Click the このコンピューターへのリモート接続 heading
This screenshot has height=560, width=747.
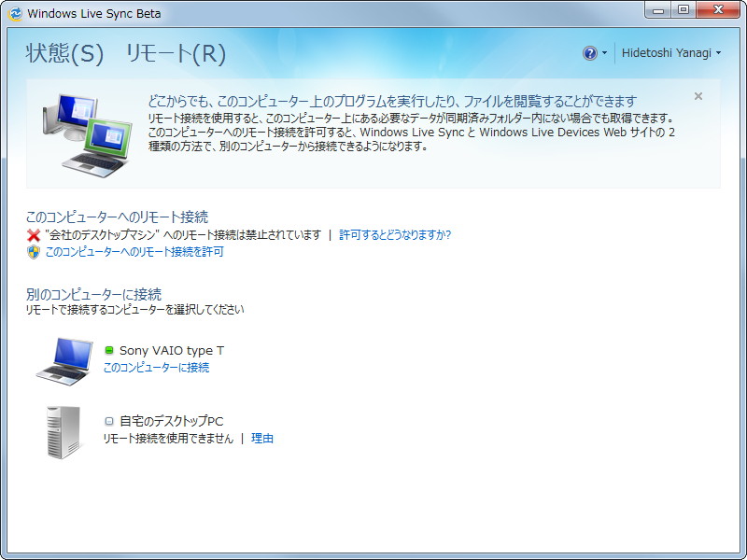coord(118,217)
